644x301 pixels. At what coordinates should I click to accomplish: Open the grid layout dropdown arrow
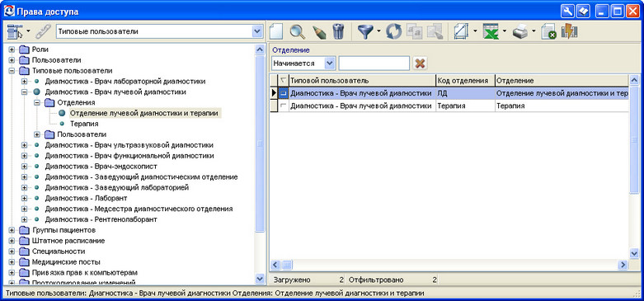pos(475,31)
